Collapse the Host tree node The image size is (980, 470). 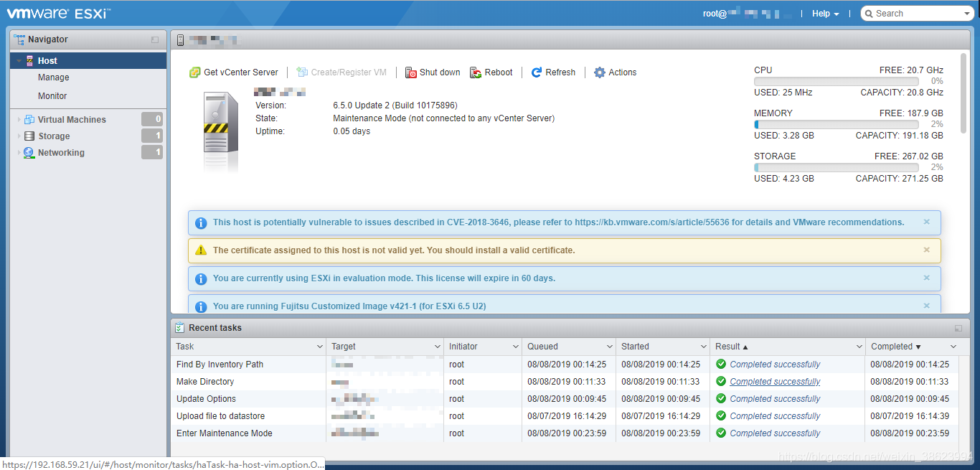click(19, 61)
